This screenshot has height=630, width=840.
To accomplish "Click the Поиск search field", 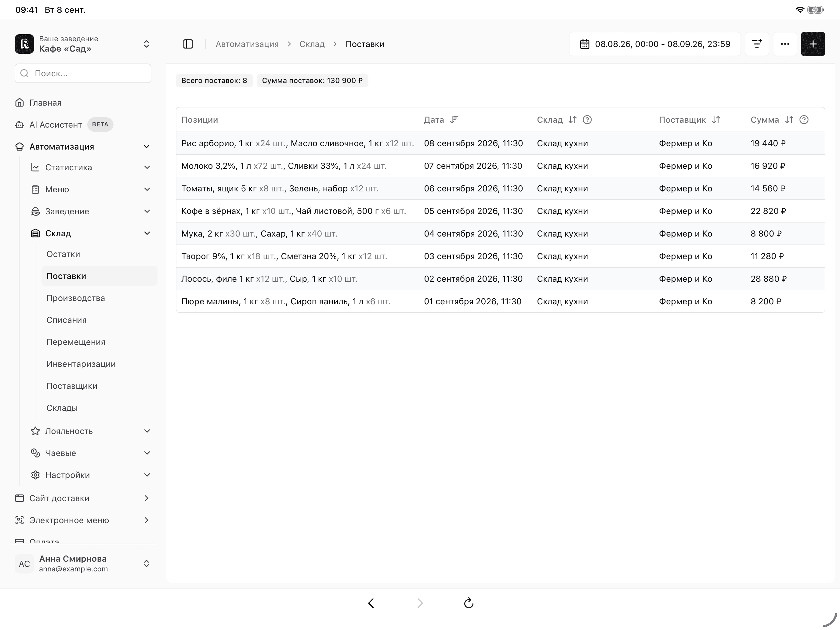I will point(83,73).
